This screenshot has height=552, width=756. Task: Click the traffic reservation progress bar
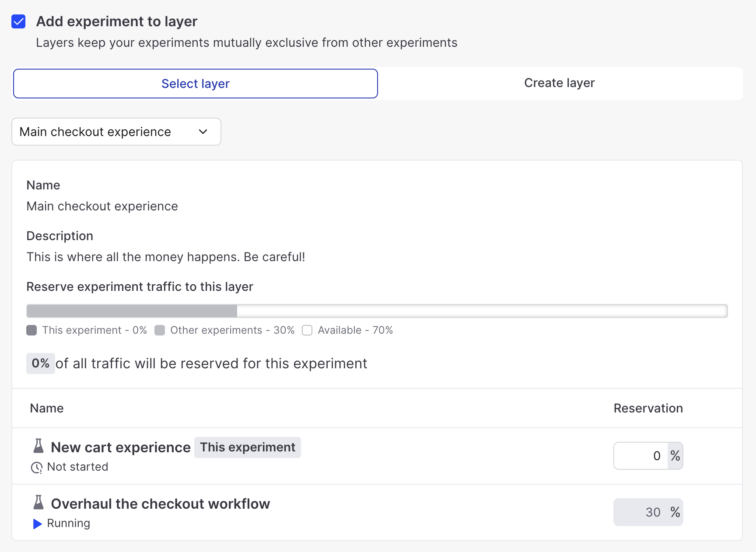377,311
